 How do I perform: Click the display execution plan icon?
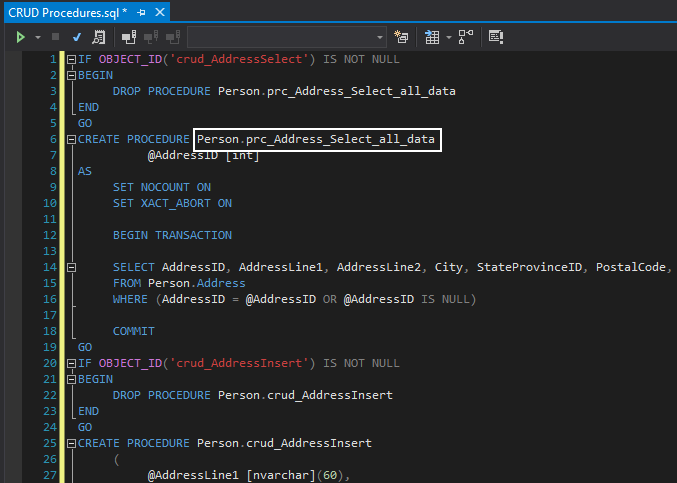click(x=99, y=37)
